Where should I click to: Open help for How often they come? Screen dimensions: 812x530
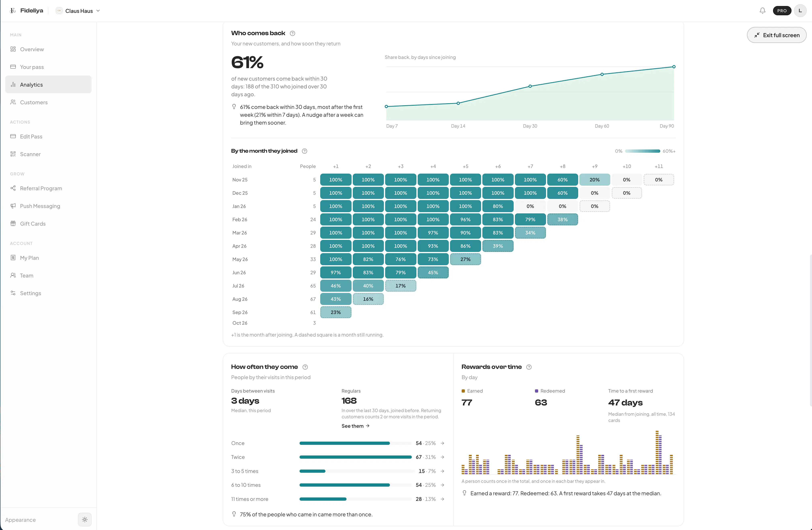[305, 367]
